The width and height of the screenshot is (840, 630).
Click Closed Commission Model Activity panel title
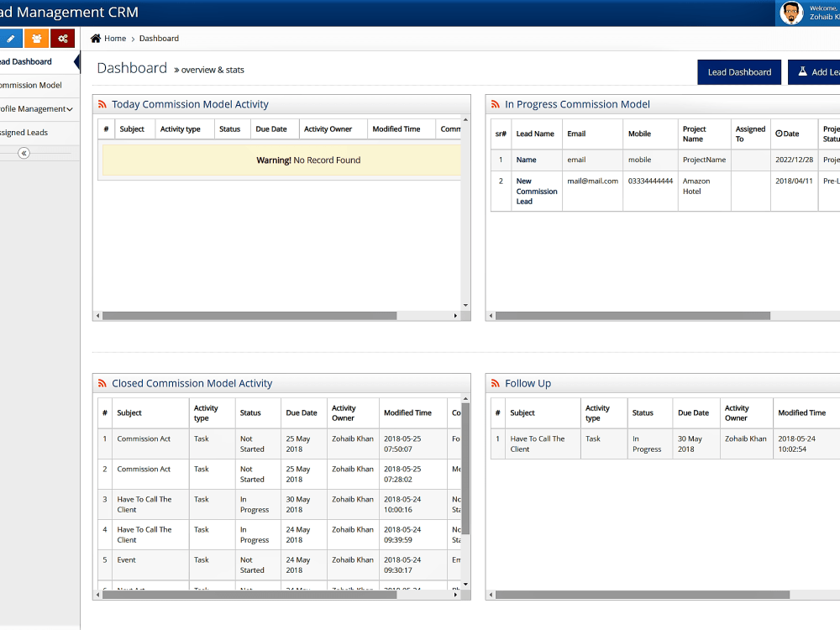[x=192, y=384]
